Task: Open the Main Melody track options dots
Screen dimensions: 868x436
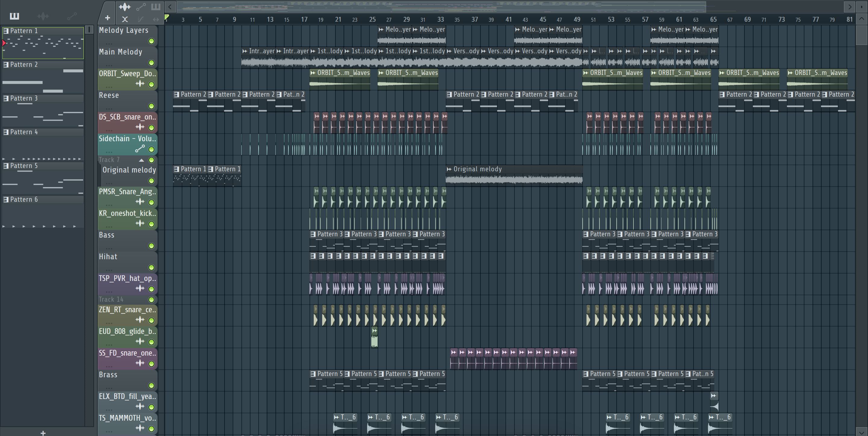Action: pyautogui.click(x=109, y=65)
